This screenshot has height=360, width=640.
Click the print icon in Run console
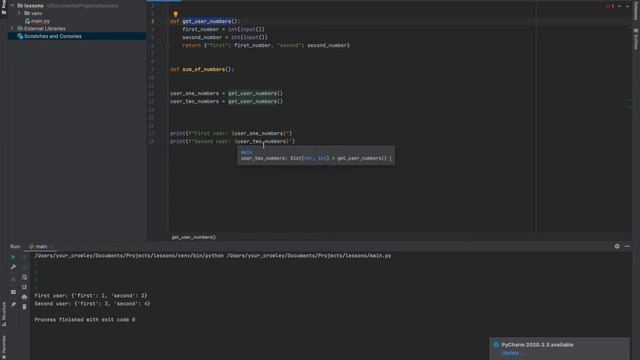[x=24, y=297]
